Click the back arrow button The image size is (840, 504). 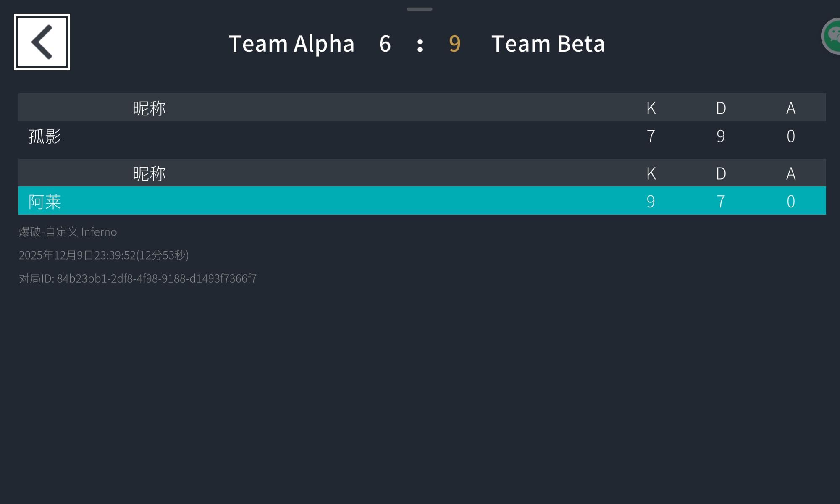[x=42, y=42]
